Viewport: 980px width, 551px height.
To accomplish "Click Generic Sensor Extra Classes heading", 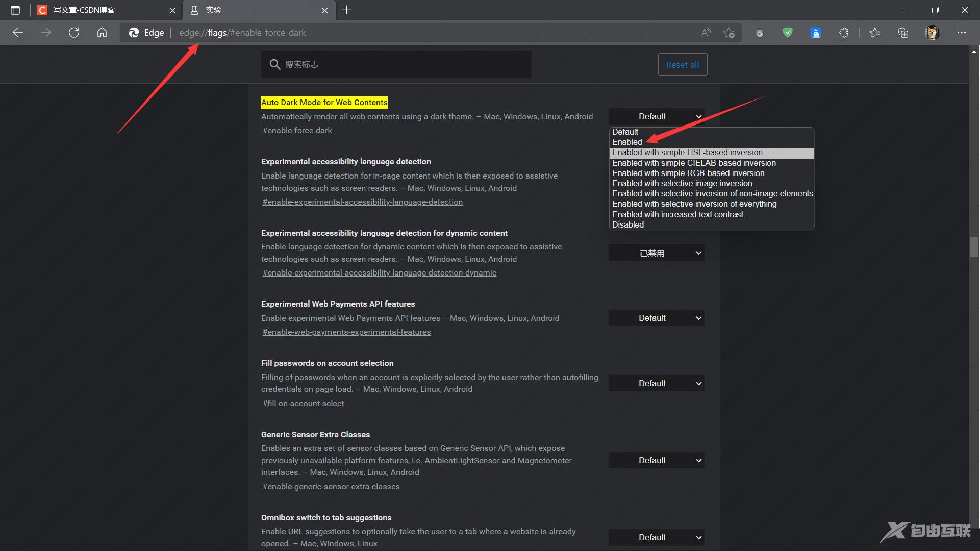I will (x=315, y=435).
